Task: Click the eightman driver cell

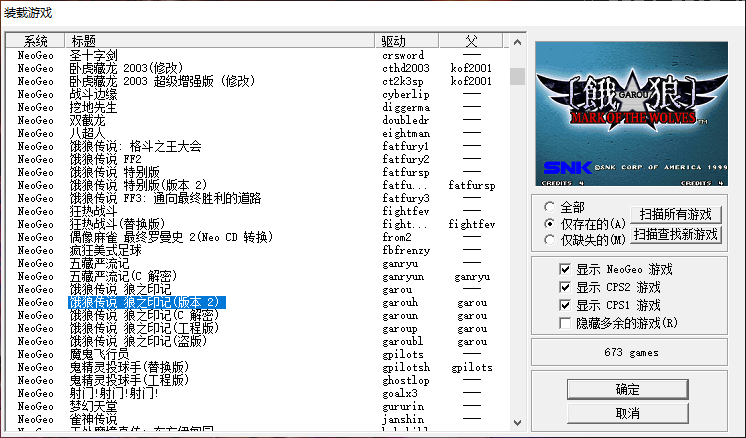Action: click(x=406, y=133)
